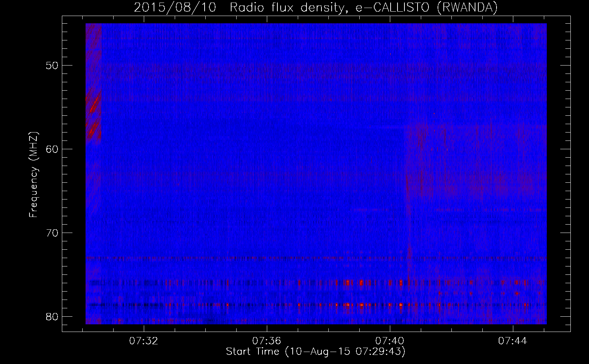
Task: Select the 80 MHz frequency tick label
Action: click(x=52, y=317)
